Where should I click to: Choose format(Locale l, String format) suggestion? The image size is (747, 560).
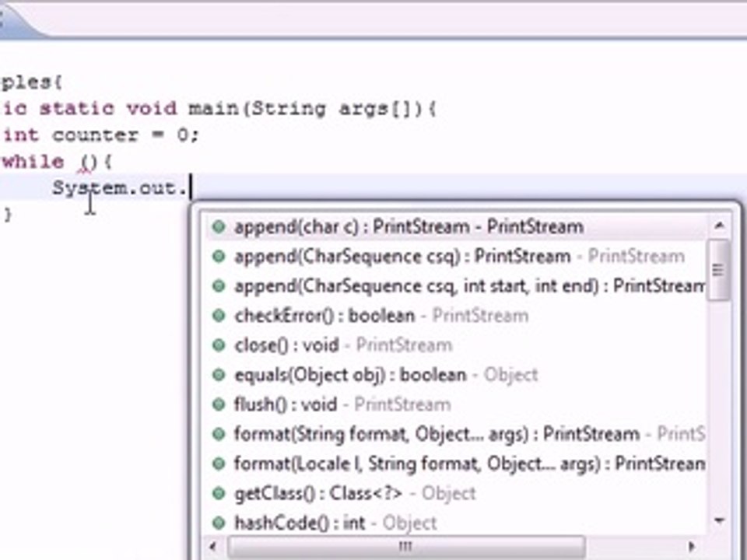click(457, 464)
